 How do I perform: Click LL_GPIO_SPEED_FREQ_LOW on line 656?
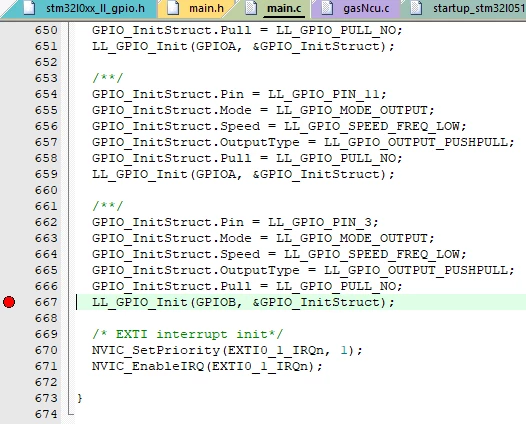(372, 126)
